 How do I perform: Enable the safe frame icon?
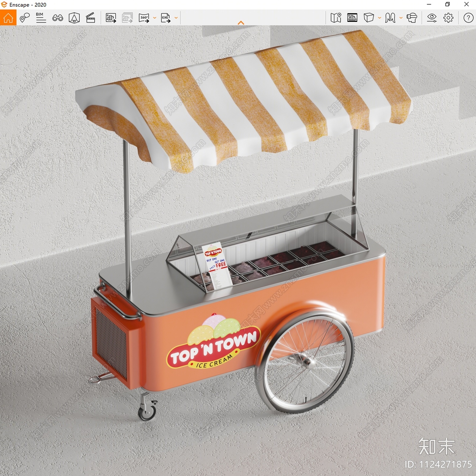pos(74,18)
